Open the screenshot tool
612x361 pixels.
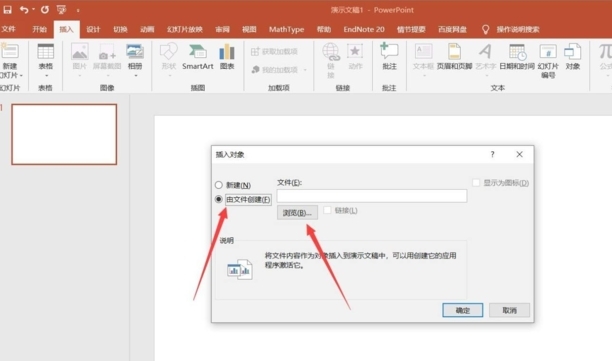107,59
